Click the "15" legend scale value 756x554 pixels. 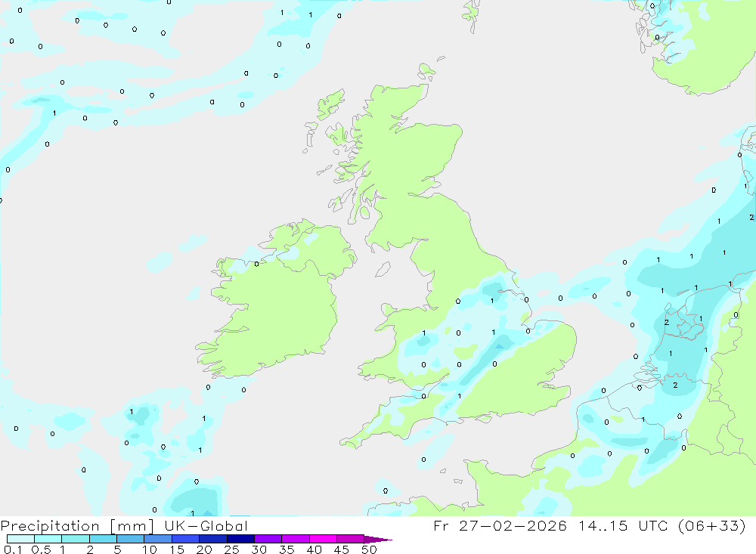pos(177,549)
